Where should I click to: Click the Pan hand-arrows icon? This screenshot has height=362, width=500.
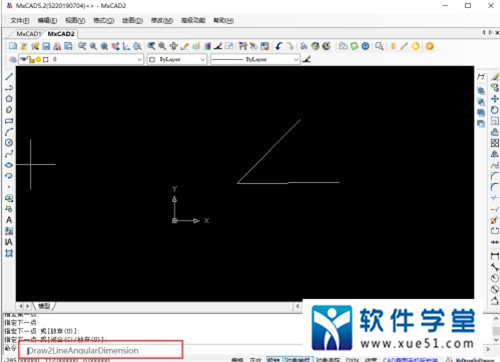(173, 46)
